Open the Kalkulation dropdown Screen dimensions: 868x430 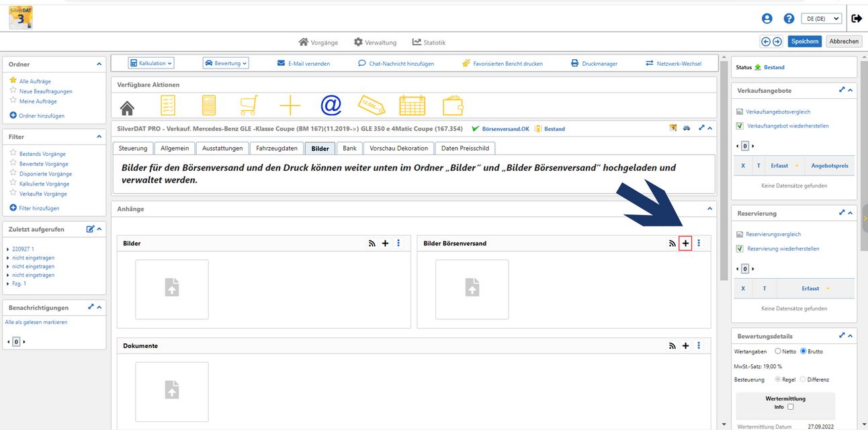coord(151,63)
